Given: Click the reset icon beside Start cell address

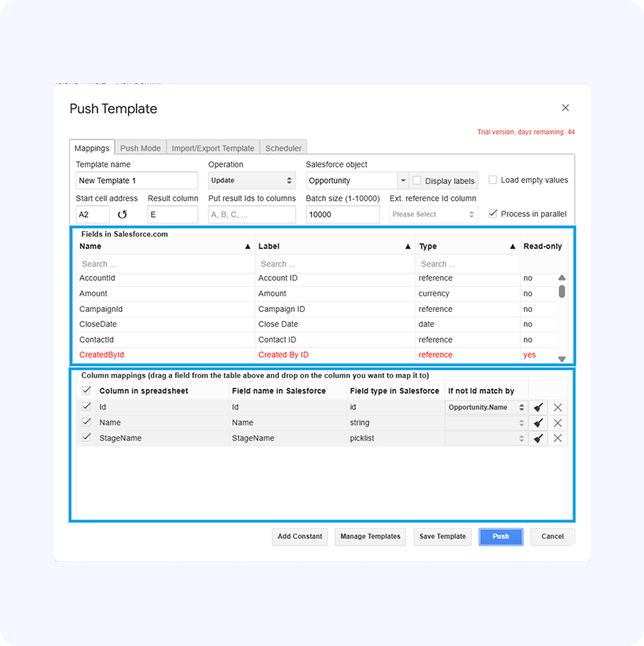Looking at the screenshot, I should 123,215.
